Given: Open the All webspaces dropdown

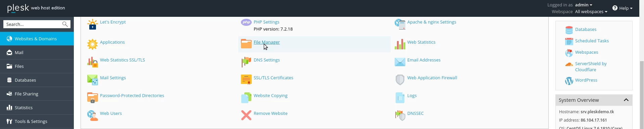Looking at the screenshot, I should coord(591,11).
